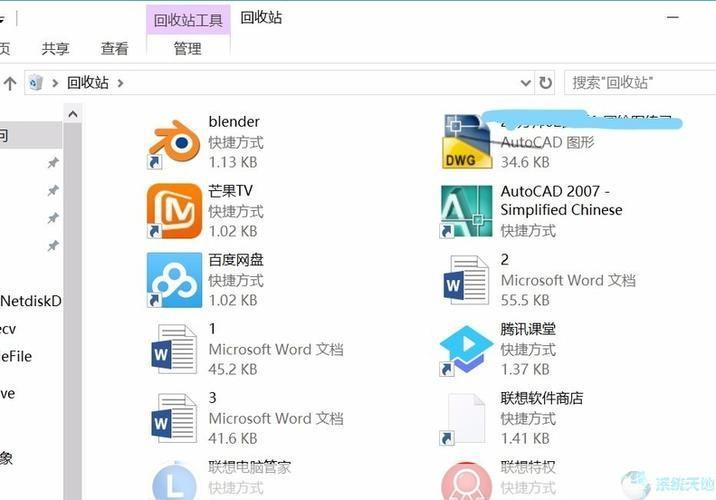The width and height of the screenshot is (716, 500).
Task: Open the 共享 ribbon tab
Action: 55,48
